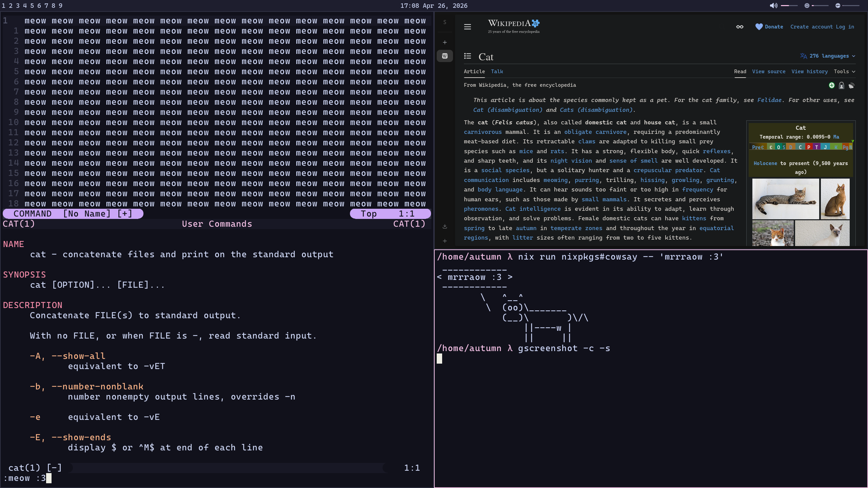Click the Create account link
868x488 pixels.
point(811,27)
